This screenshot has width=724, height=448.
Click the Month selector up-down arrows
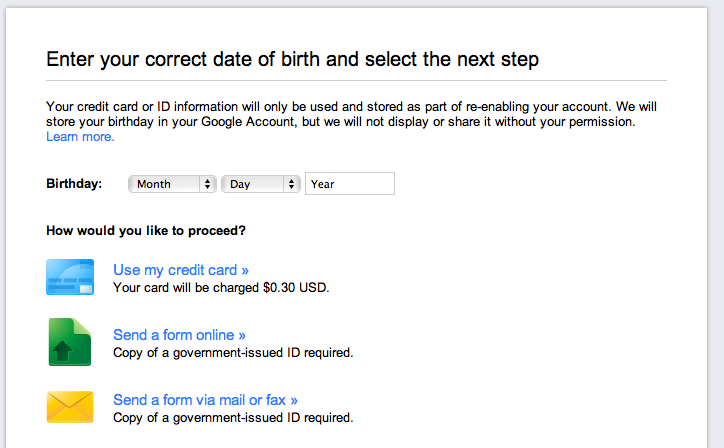pos(207,184)
